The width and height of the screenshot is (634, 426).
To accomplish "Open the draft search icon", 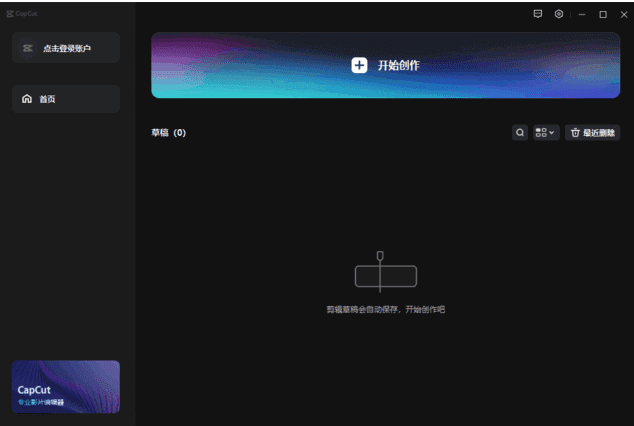I will coord(520,133).
